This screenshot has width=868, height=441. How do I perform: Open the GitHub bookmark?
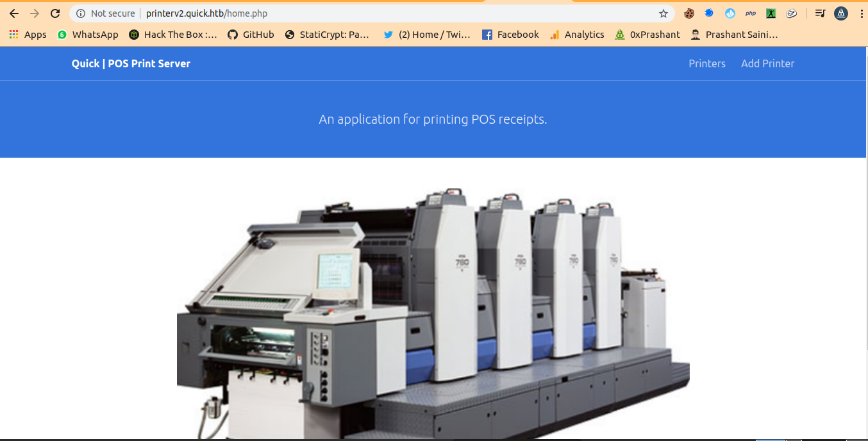(251, 35)
